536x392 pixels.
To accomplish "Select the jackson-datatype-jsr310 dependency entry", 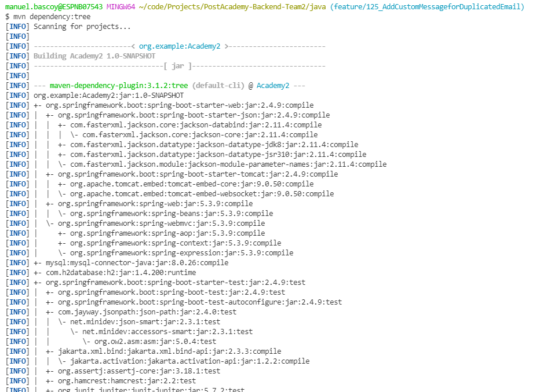I will pyautogui.click(x=212, y=155).
